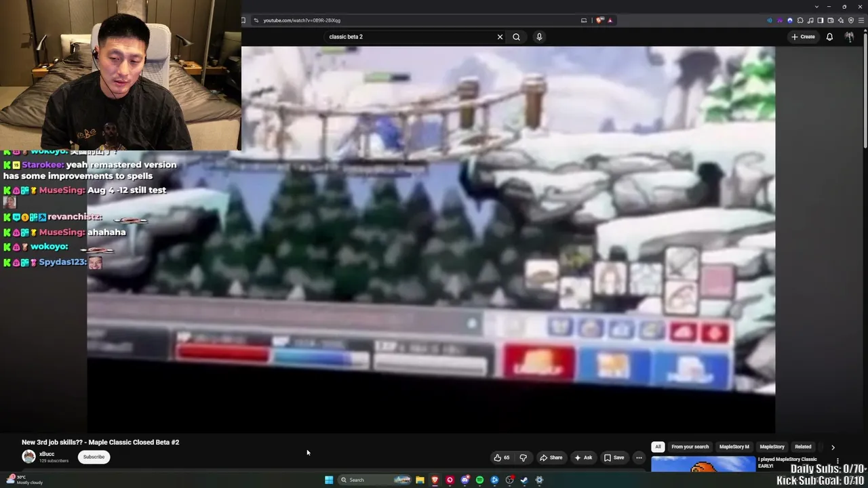
Task: Open the browser main hamburger menu
Action: click(861, 20)
